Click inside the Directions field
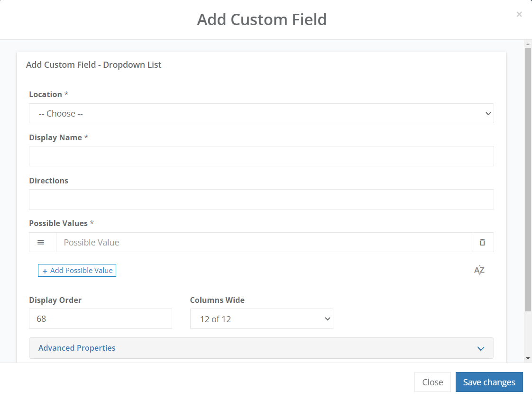The image size is (532, 400). pos(261,199)
